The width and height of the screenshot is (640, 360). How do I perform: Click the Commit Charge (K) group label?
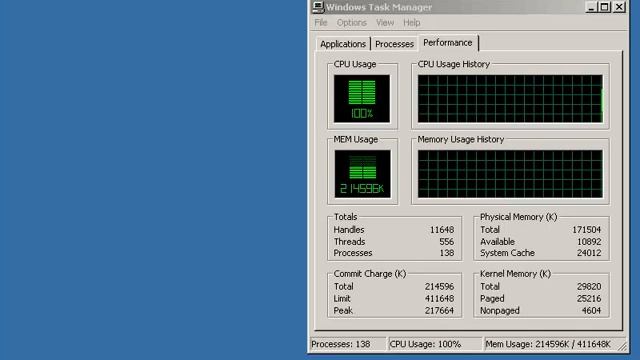[x=370, y=274]
